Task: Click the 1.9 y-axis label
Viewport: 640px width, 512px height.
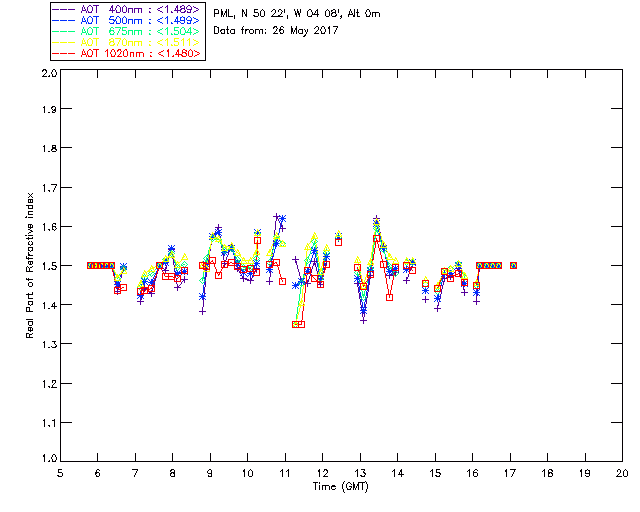Action: pos(50,109)
